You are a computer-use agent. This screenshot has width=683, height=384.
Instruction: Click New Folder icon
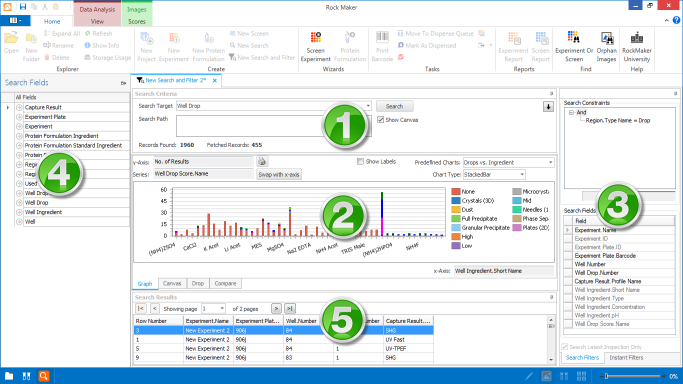[31, 38]
